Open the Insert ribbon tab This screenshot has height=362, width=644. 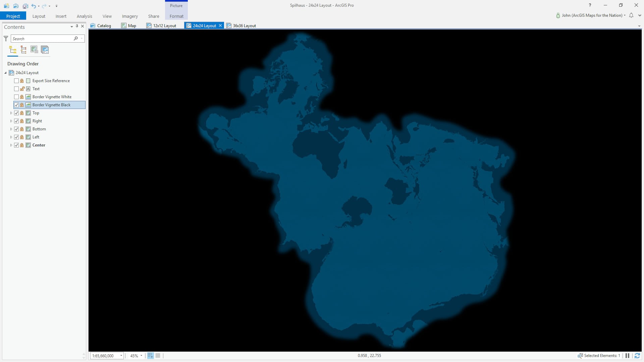click(x=61, y=16)
